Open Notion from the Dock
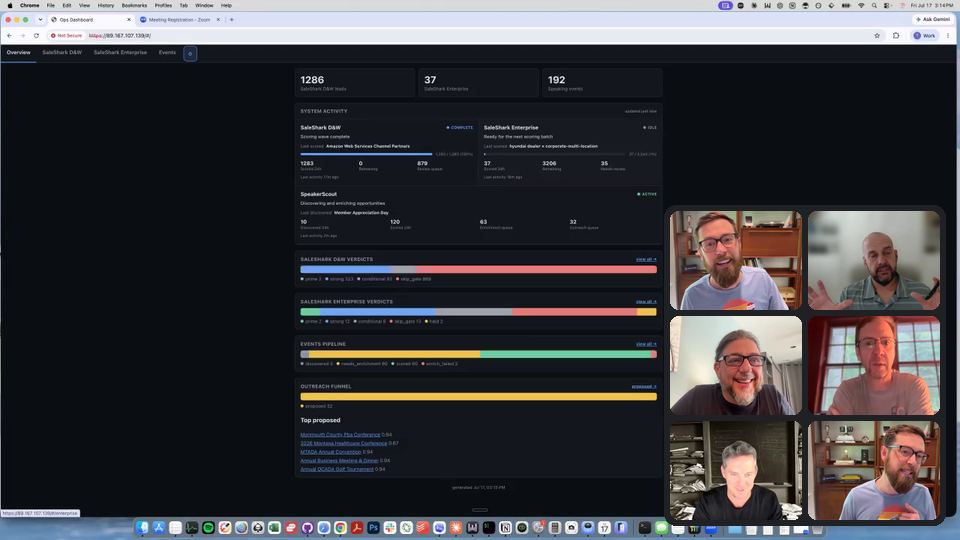Image resolution: width=960 pixels, height=540 pixels. pyautogui.click(x=505, y=527)
